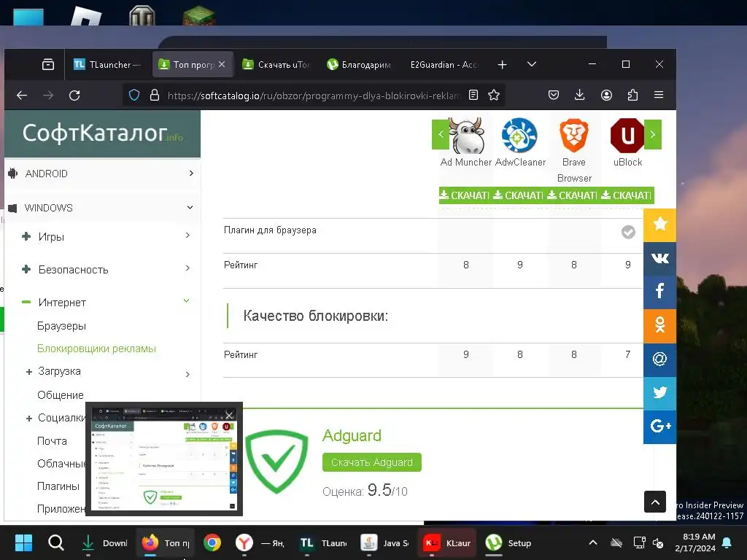Screen dimensions: 747x560
Task: Open Firefox account icon
Action: [x=606, y=95]
